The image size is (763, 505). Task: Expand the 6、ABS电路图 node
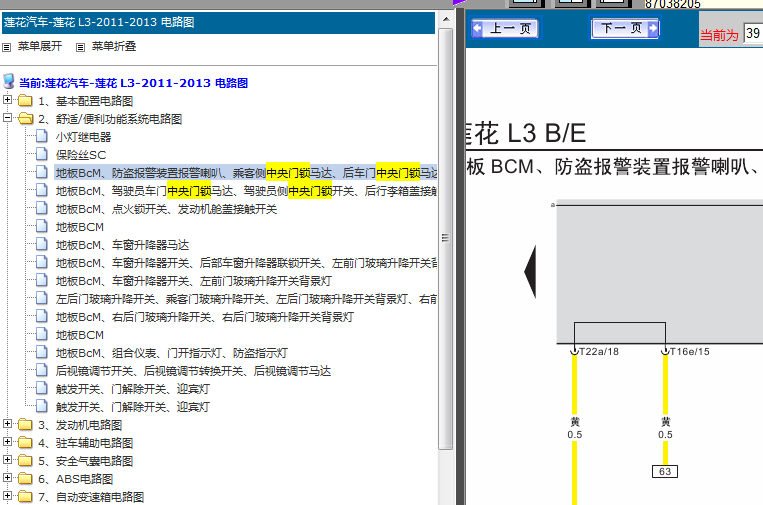pyautogui.click(x=7, y=478)
